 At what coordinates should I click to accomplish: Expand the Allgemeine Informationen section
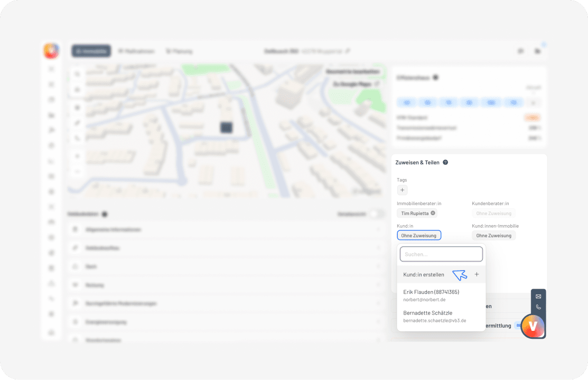[x=226, y=230]
